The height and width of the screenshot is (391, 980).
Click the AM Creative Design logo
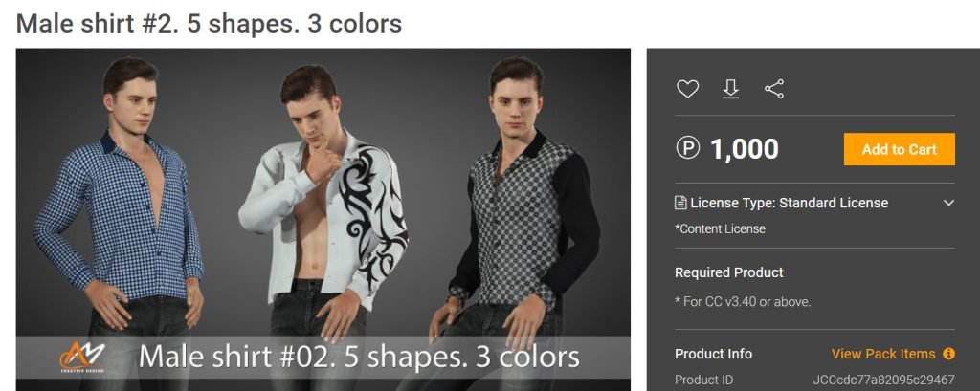[82, 358]
